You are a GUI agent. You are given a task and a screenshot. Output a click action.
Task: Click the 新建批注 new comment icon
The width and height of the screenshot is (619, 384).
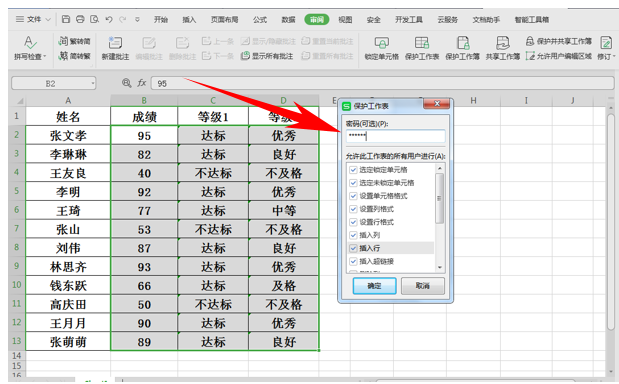[x=115, y=42]
